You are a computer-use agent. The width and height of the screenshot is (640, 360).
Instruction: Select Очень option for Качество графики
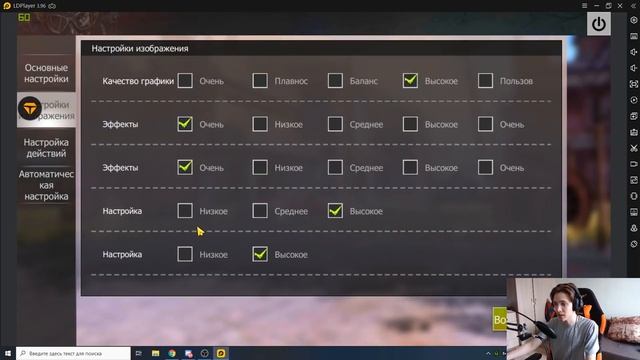185,81
